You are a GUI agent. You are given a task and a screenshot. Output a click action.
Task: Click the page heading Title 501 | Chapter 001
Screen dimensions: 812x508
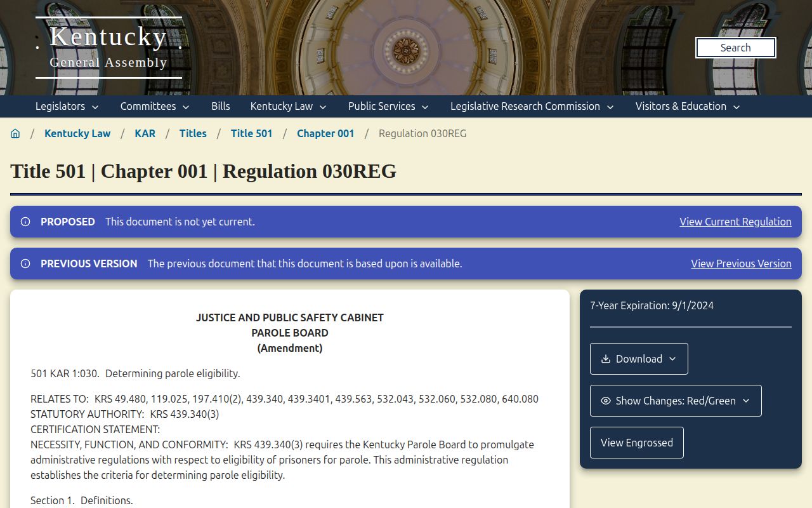[x=204, y=171]
